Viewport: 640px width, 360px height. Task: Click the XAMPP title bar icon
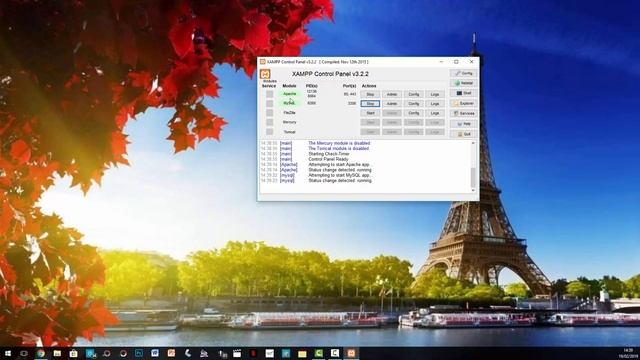click(x=263, y=62)
